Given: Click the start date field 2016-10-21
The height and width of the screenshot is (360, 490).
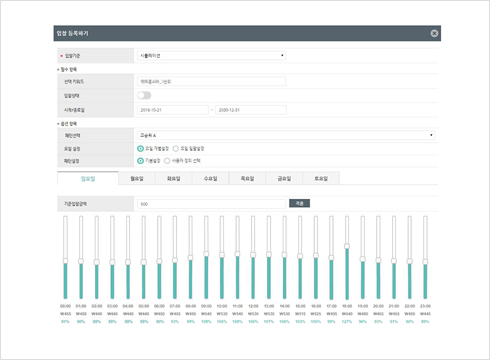Looking at the screenshot, I should pyautogui.click(x=173, y=110).
